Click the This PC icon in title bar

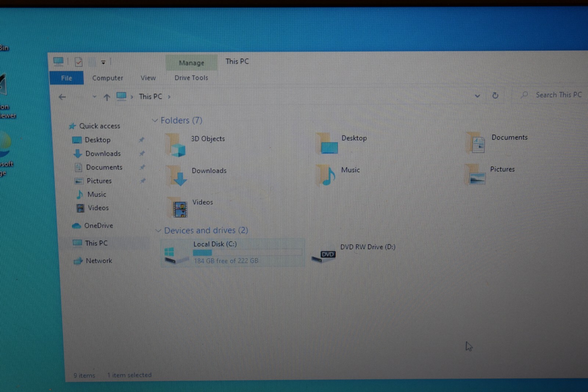click(58, 61)
